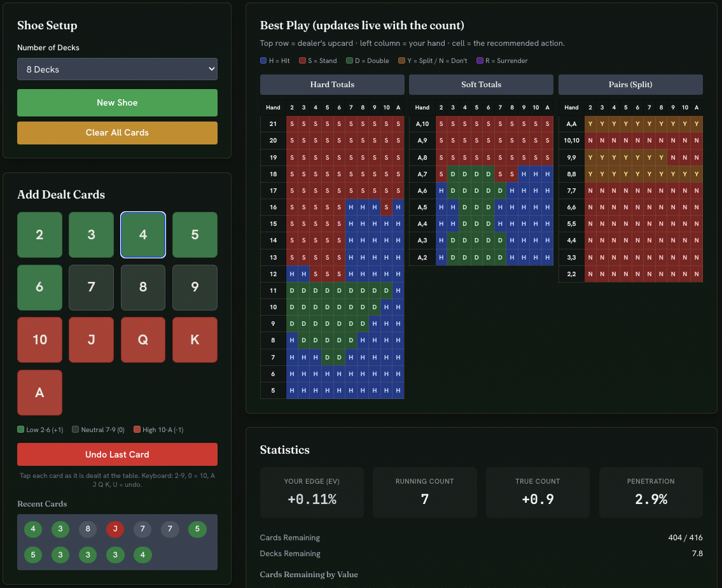
Task: Click the Hard Totals row label 16
Action: pos(273,207)
